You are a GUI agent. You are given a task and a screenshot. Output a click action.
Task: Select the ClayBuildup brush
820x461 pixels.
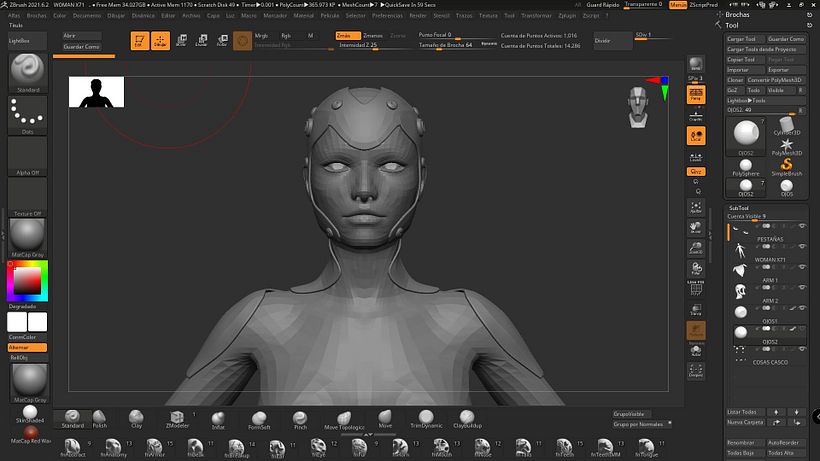pyautogui.click(x=469, y=417)
